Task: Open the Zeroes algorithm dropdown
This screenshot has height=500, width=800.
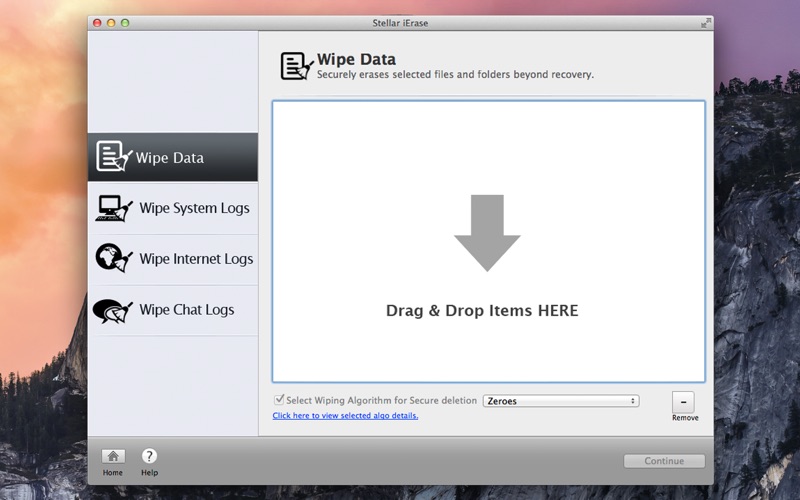Action: click(x=561, y=401)
